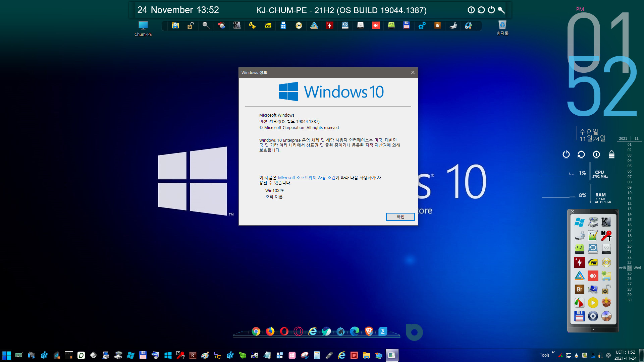Open the padlock unlock tool in top toolbar

[191, 25]
